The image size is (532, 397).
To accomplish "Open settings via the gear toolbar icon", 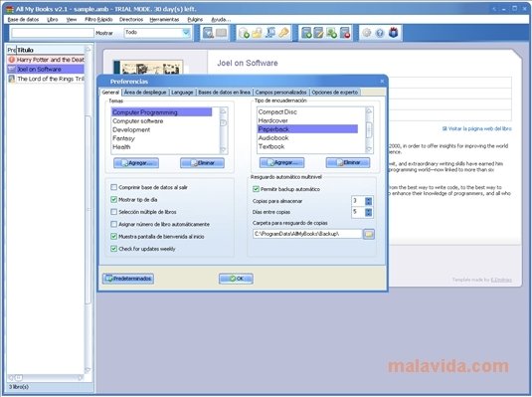I will (367, 33).
